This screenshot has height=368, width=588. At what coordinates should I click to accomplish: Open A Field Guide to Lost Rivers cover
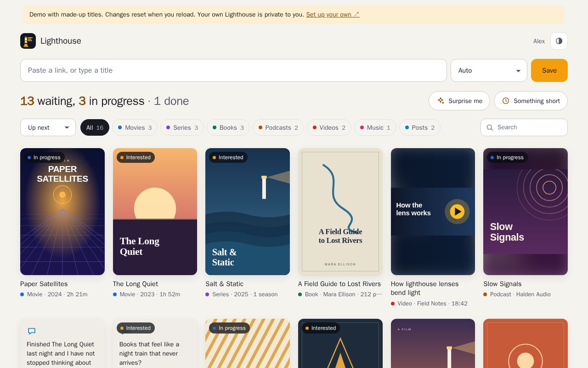[x=340, y=212]
